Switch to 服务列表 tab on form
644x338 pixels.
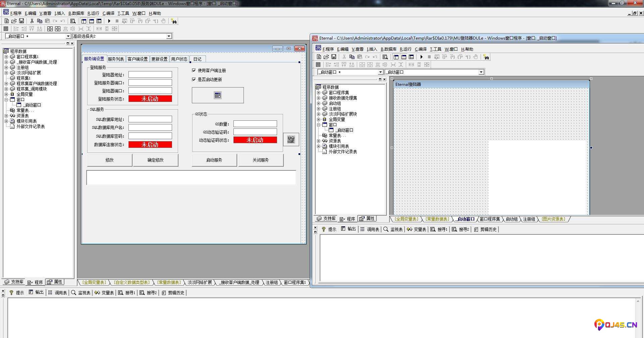(116, 59)
